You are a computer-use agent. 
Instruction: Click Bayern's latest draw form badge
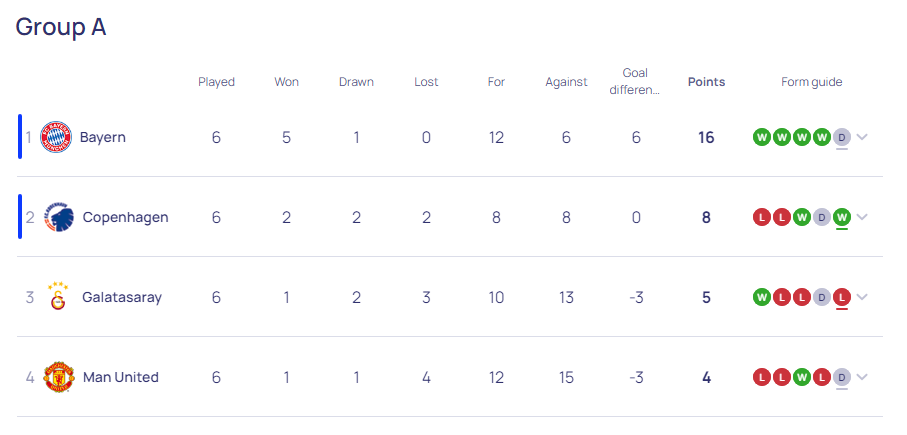click(842, 138)
